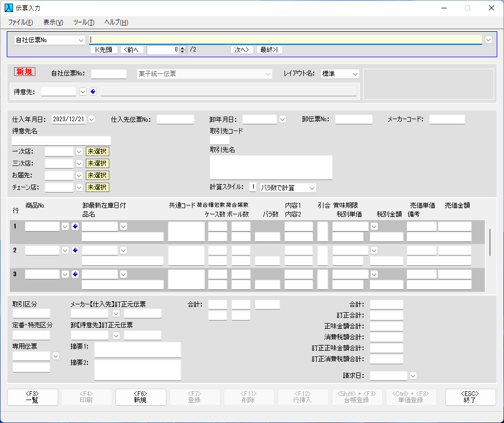Viewport: 504px width, 423px height.
Task: Click the 正味金額合計 field
Action: pyautogui.click(x=386, y=326)
